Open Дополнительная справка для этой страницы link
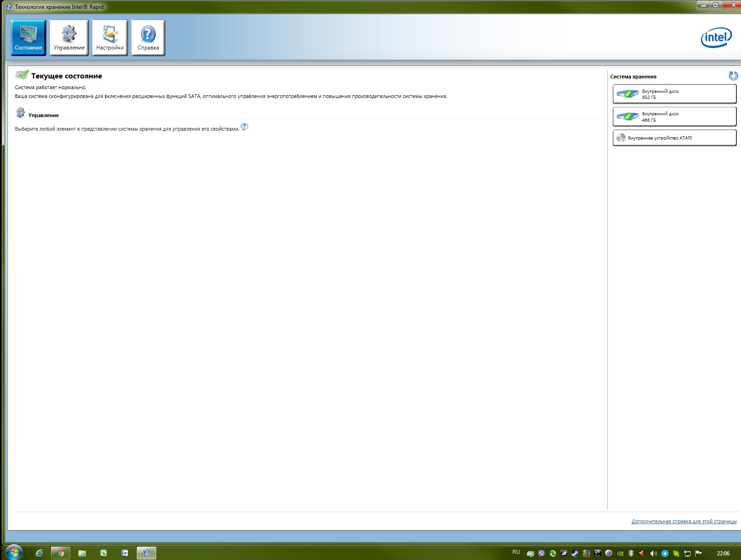Screen dimensions: 741x560 (684, 521)
